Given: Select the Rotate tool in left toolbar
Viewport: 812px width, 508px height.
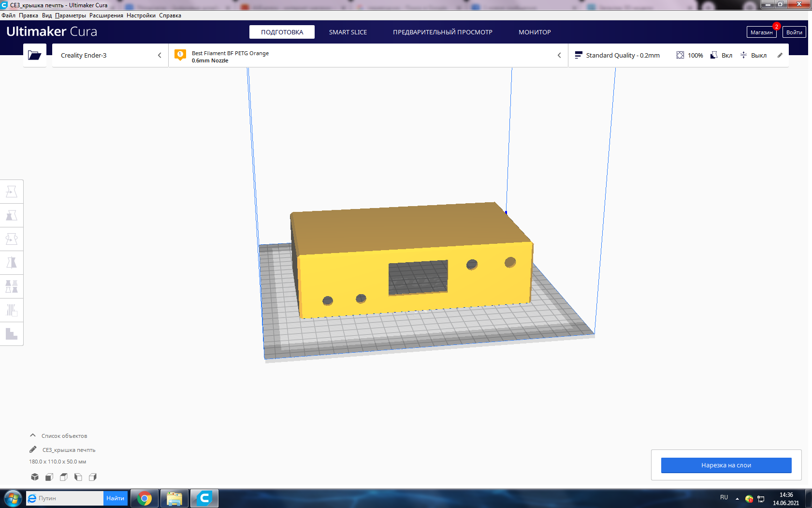Looking at the screenshot, I should point(12,239).
